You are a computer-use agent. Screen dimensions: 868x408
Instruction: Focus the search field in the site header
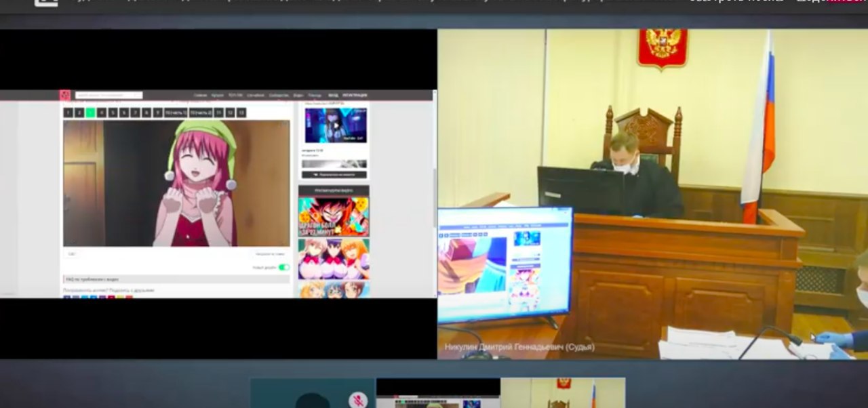pyautogui.click(x=108, y=96)
